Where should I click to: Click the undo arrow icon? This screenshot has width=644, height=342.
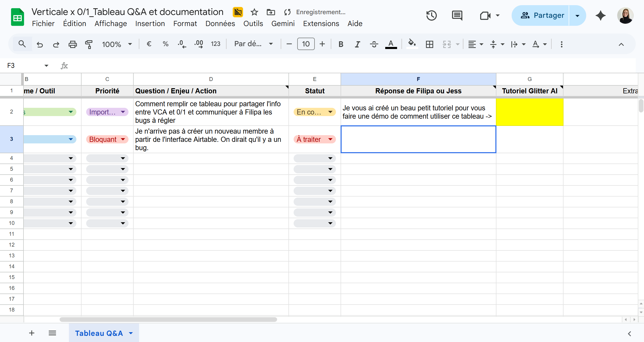(40, 44)
